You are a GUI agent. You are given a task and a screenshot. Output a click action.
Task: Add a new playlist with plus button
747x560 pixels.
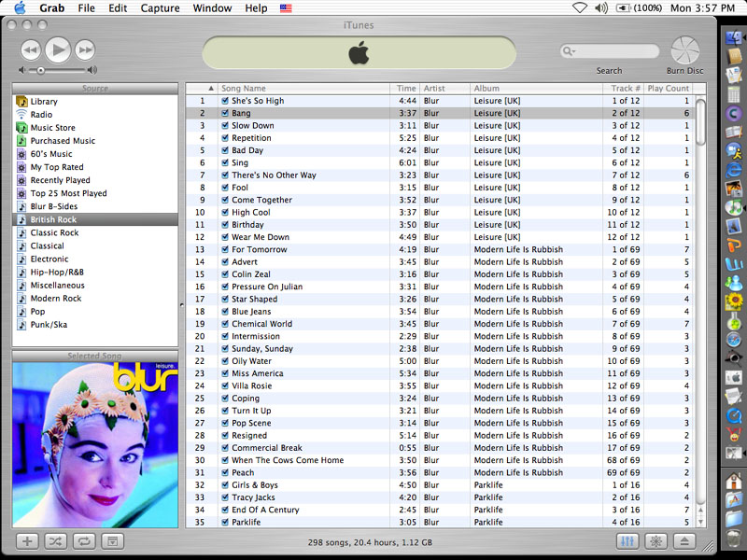[27, 541]
